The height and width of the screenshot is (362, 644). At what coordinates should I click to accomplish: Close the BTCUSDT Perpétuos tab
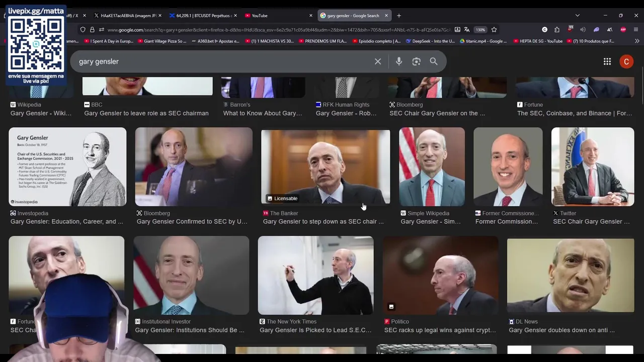(235, 16)
